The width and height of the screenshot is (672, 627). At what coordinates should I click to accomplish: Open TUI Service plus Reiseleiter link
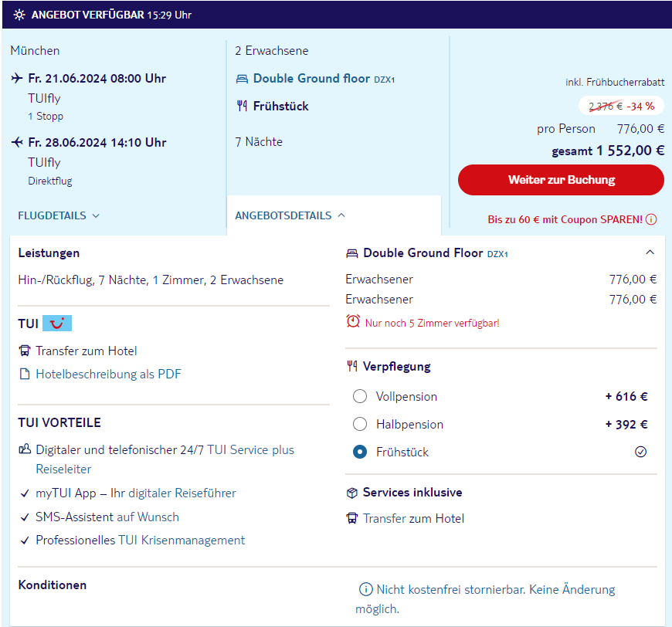(x=165, y=459)
